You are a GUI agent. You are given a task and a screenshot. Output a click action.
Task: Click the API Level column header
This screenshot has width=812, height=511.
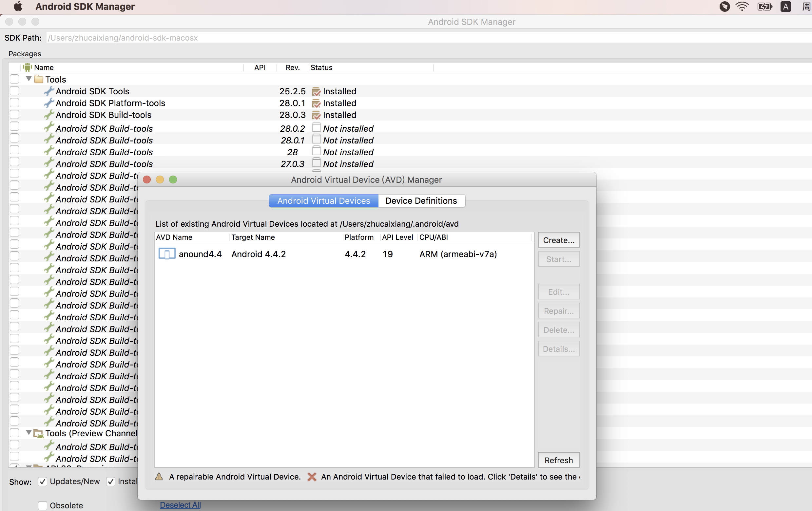point(398,237)
